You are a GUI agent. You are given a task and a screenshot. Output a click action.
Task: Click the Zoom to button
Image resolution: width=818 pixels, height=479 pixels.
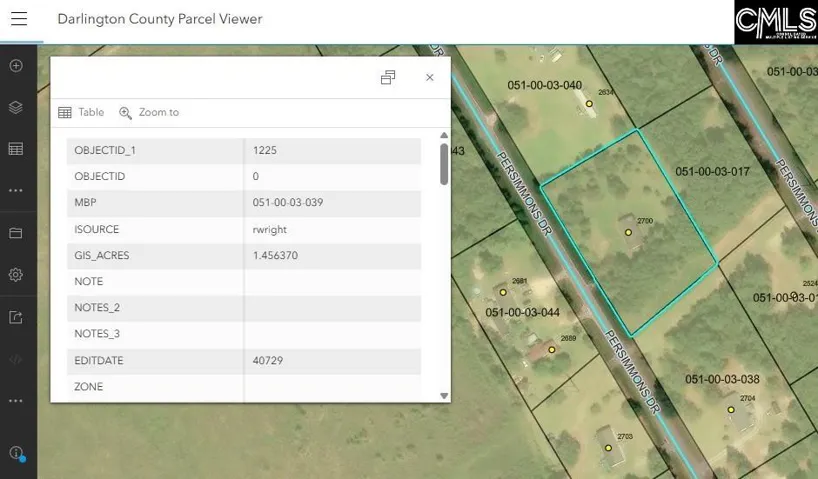point(149,113)
